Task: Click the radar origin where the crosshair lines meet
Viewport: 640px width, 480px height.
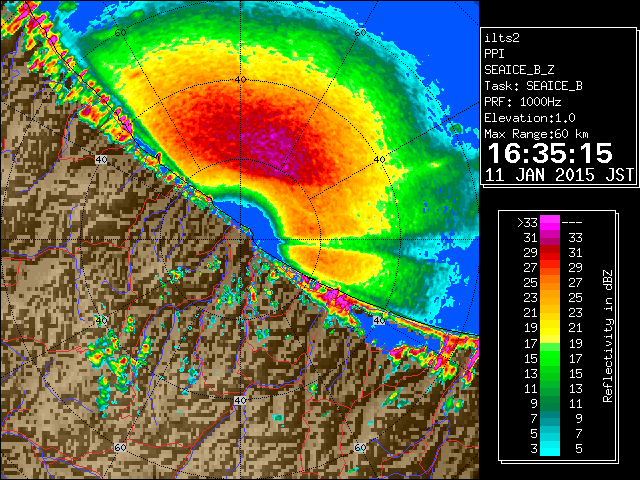Action: point(240,240)
